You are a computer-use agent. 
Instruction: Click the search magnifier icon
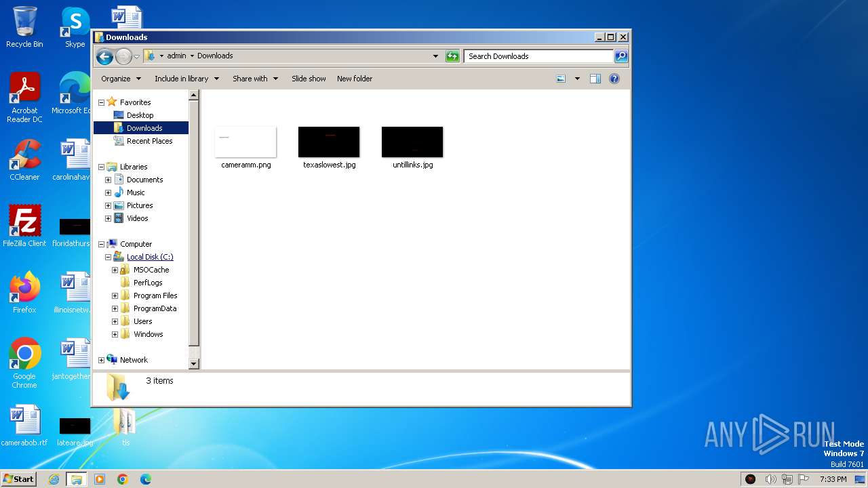[x=620, y=56]
